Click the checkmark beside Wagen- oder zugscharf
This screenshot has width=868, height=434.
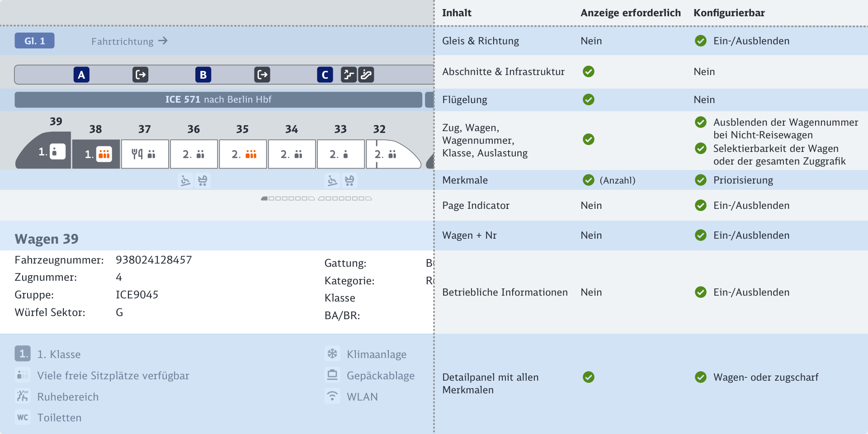coord(700,377)
